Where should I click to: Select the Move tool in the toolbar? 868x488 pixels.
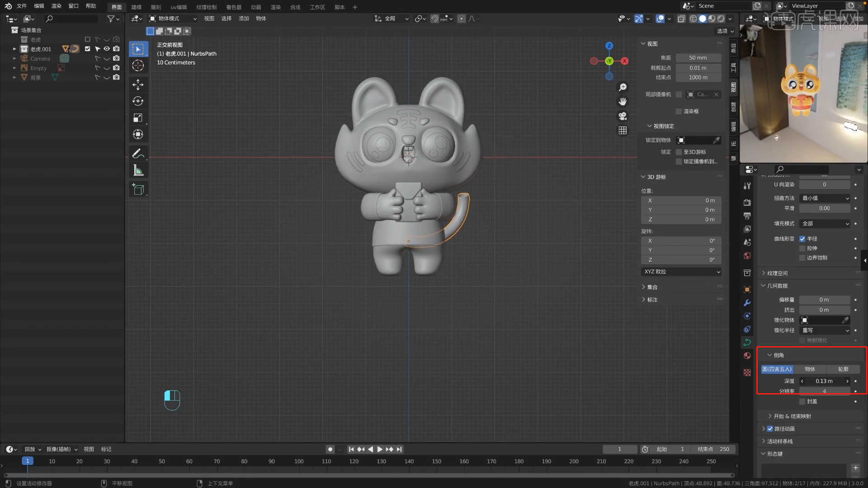(138, 84)
